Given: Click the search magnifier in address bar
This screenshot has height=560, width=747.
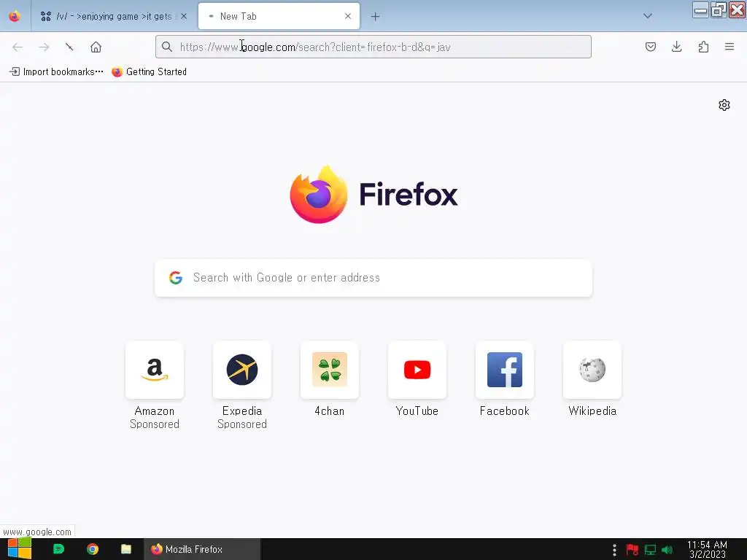Looking at the screenshot, I should 167,47.
